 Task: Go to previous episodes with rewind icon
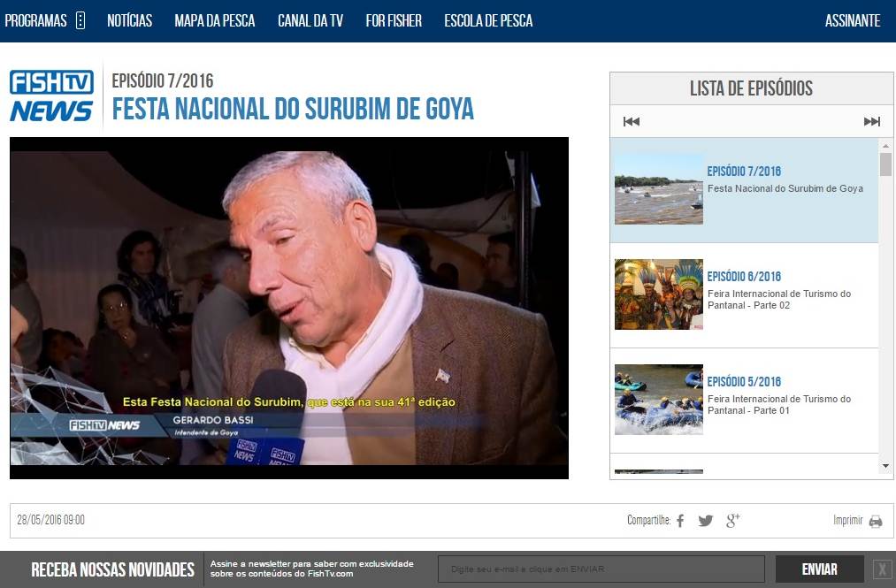(x=631, y=122)
